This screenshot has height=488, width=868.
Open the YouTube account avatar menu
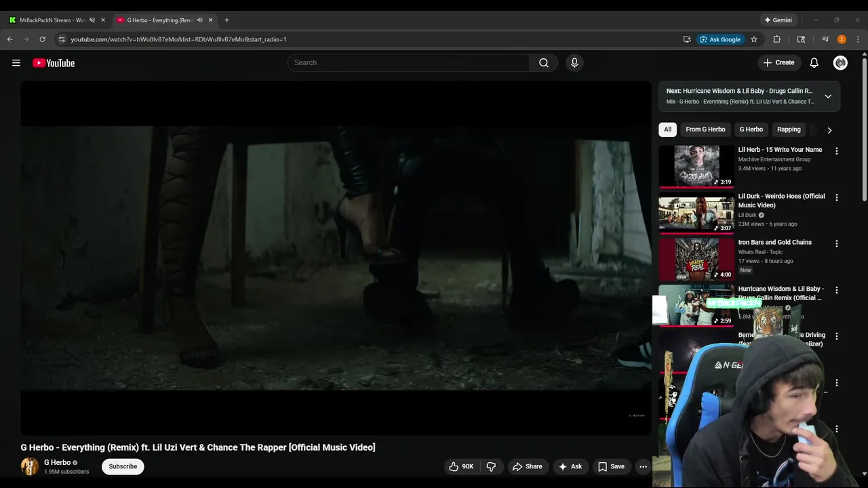click(840, 63)
